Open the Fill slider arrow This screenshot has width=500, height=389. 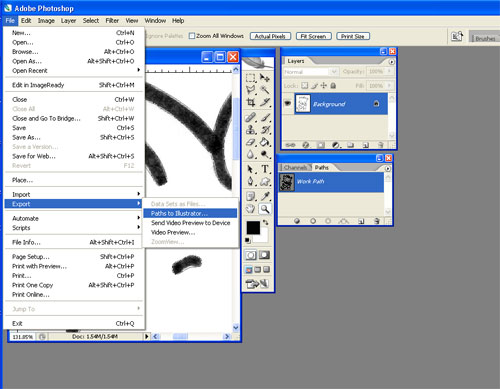[389, 86]
